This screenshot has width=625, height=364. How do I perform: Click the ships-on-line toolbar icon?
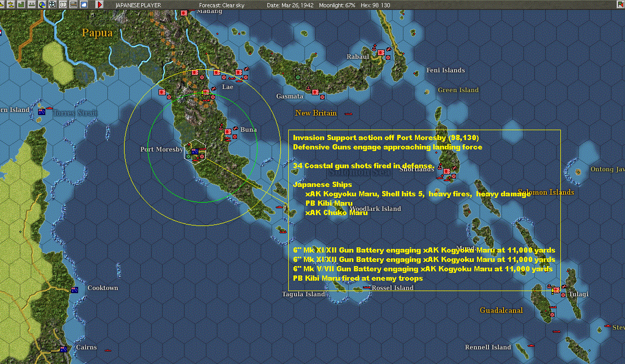pos(31,5)
